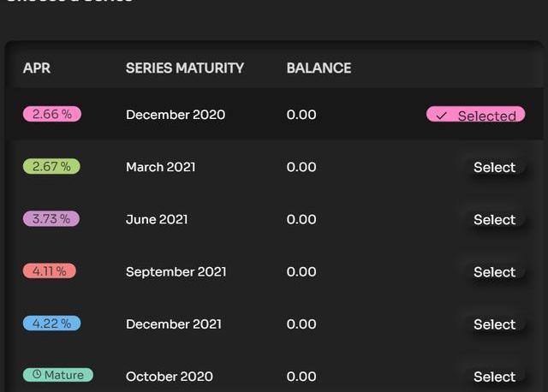Select the matured October 2020 series
This screenshot has height=392, width=548.
coord(494,377)
